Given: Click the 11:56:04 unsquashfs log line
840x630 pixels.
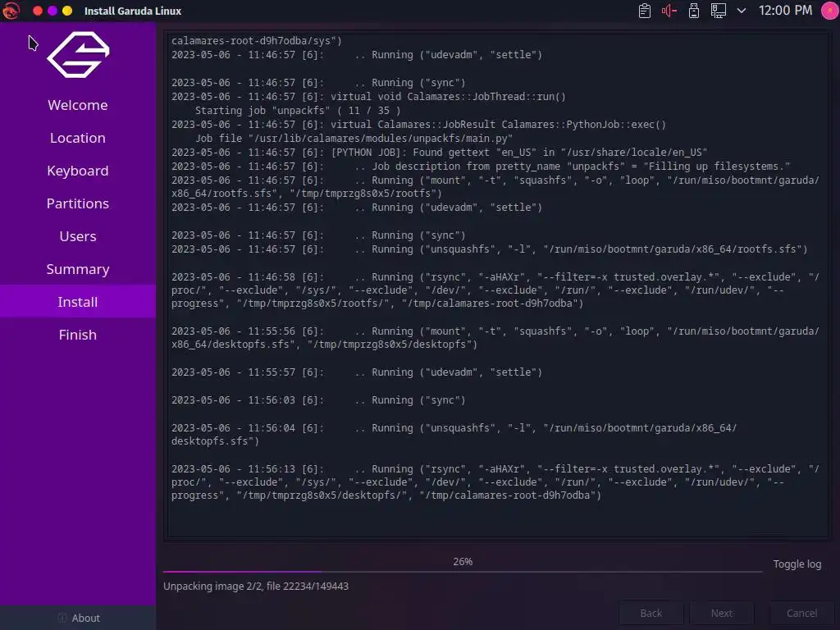Looking at the screenshot, I should click(x=454, y=435).
